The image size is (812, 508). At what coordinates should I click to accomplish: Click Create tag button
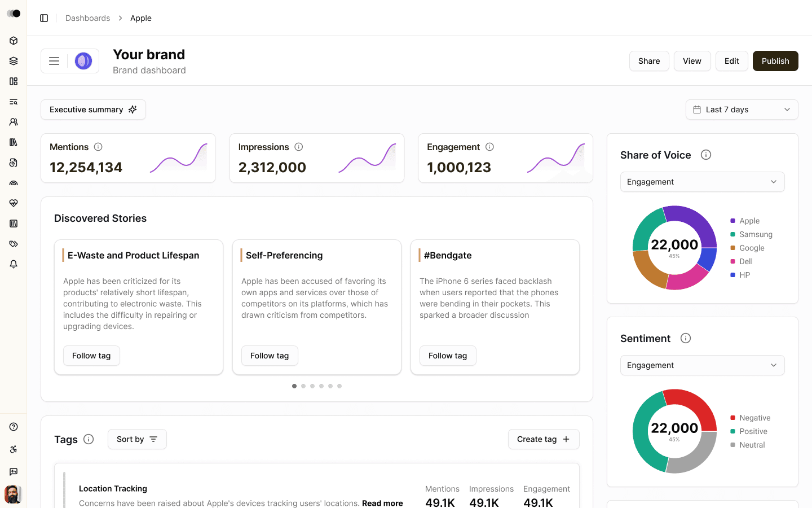[x=544, y=439]
